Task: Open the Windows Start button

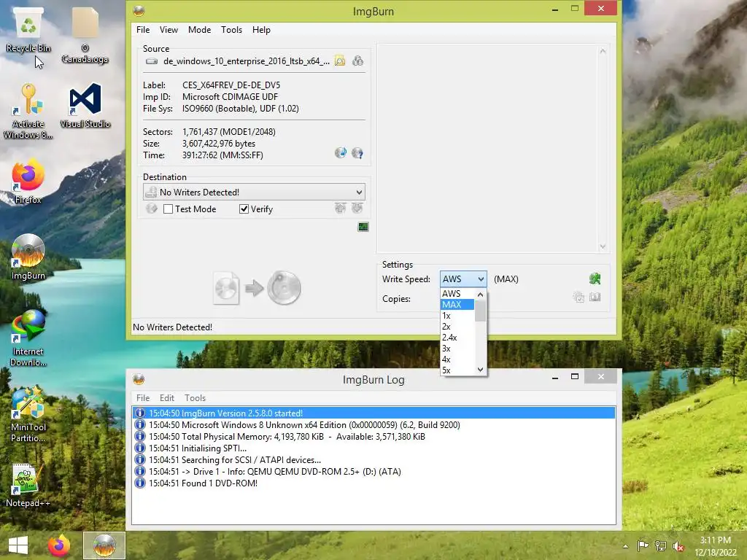Action: 18,545
